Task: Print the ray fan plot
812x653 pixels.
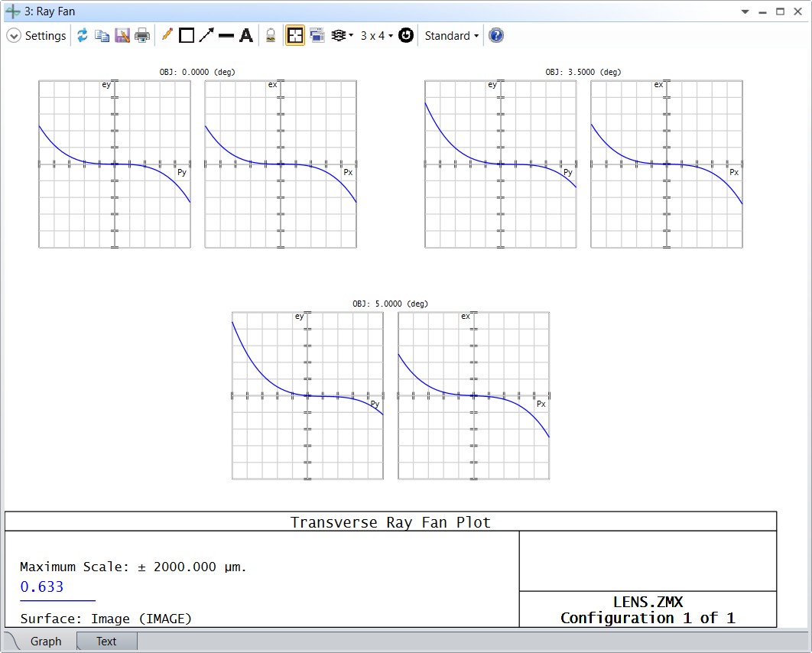Action: 142,35
